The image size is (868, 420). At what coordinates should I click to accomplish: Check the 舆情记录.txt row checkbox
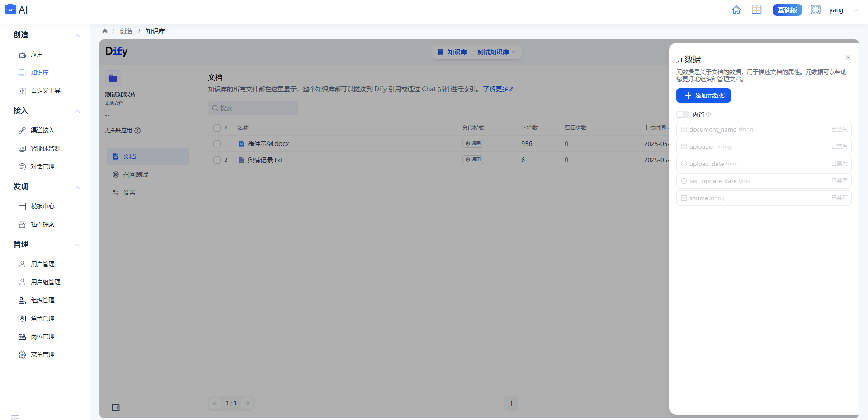click(217, 160)
